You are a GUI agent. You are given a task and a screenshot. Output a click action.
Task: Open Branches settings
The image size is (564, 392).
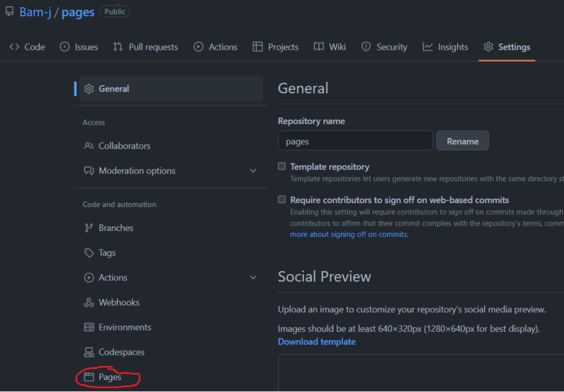pyautogui.click(x=116, y=228)
